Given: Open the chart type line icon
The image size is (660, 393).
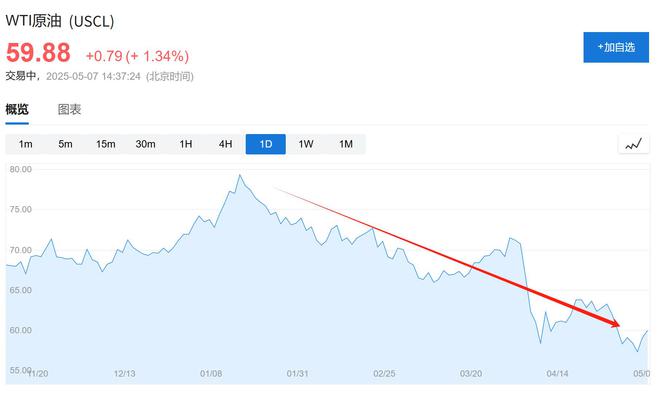Looking at the screenshot, I should 633,144.
